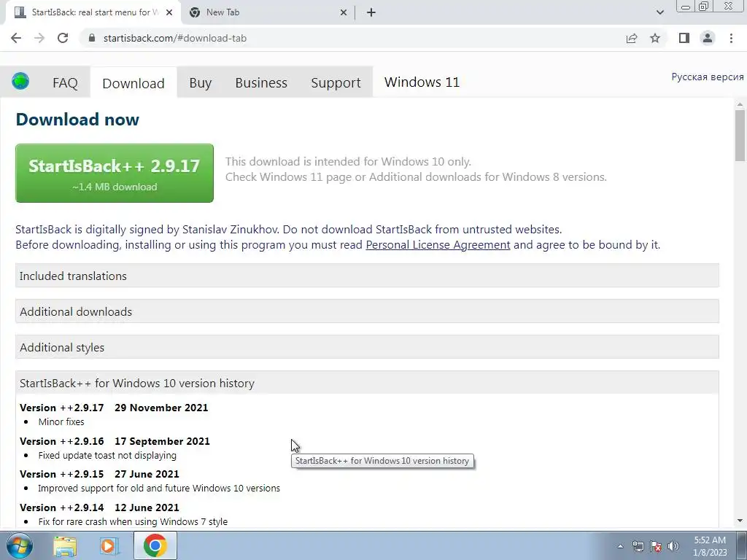
Task: Switch to the Русская версия link
Action: pyautogui.click(x=708, y=77)
